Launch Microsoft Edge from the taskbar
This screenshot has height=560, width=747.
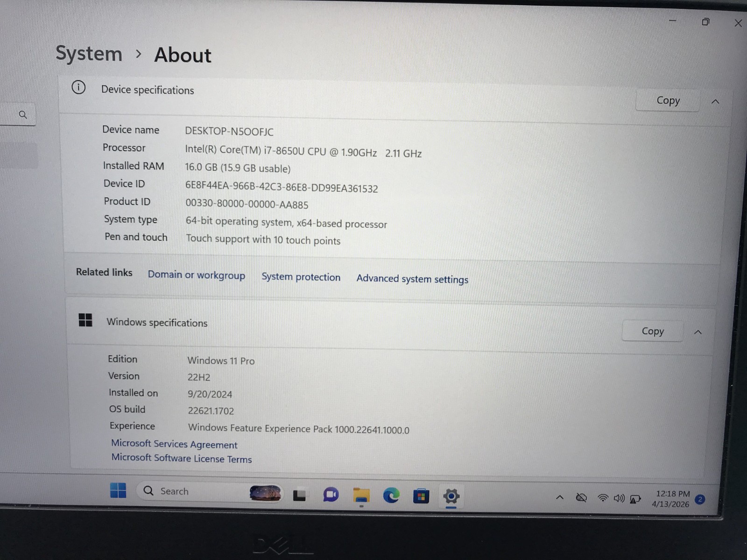point(391,495)
